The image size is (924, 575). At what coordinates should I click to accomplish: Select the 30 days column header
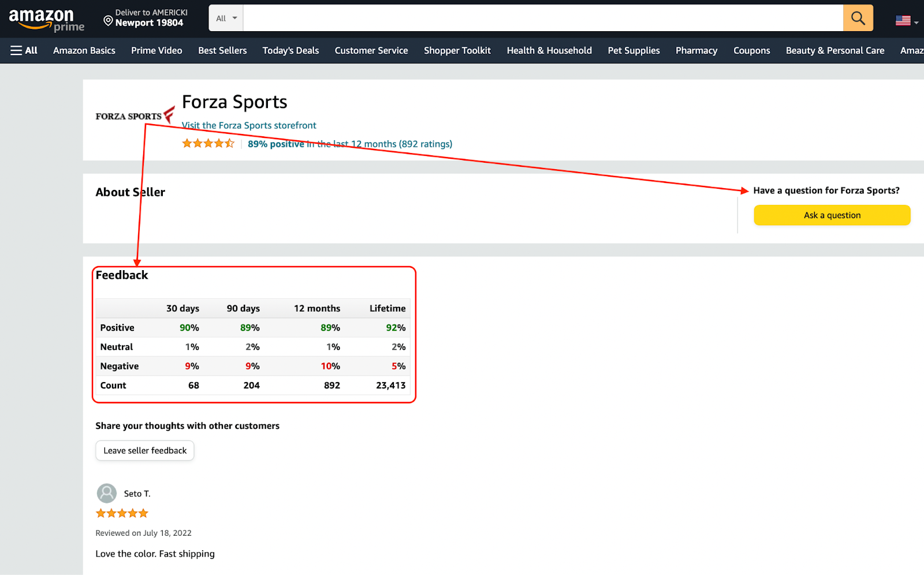click(182, 308)
